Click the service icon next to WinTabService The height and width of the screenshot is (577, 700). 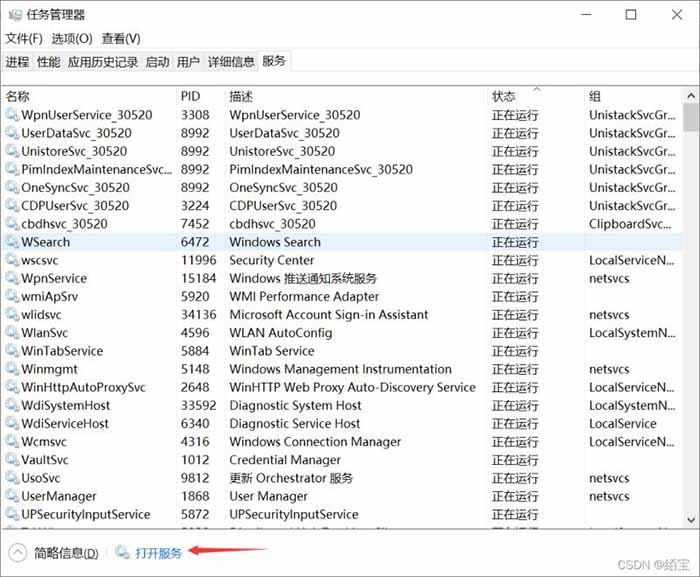point(12,351)
